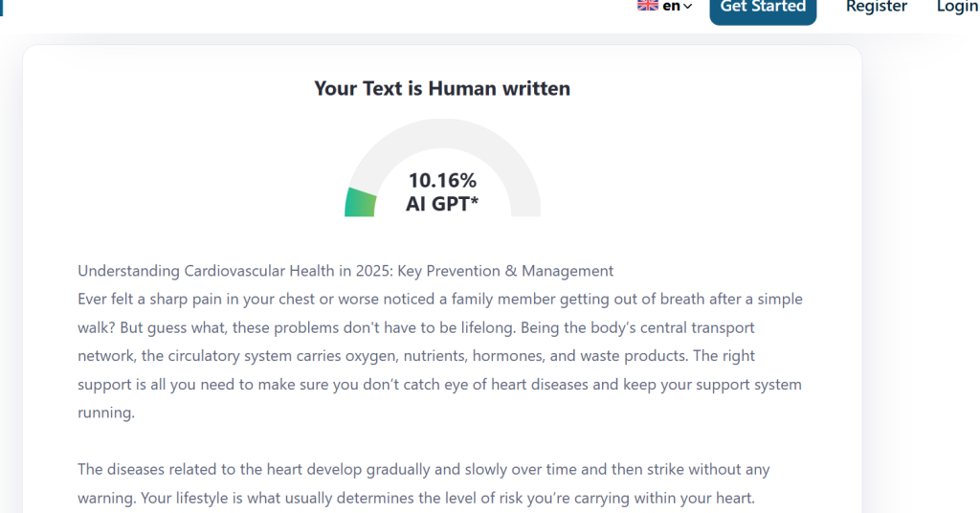Image resolution: width=980 pixels, height=513 pixels.
Task: Click the line starting "network, the circulatory system"
Action: [x=416, y=356]
